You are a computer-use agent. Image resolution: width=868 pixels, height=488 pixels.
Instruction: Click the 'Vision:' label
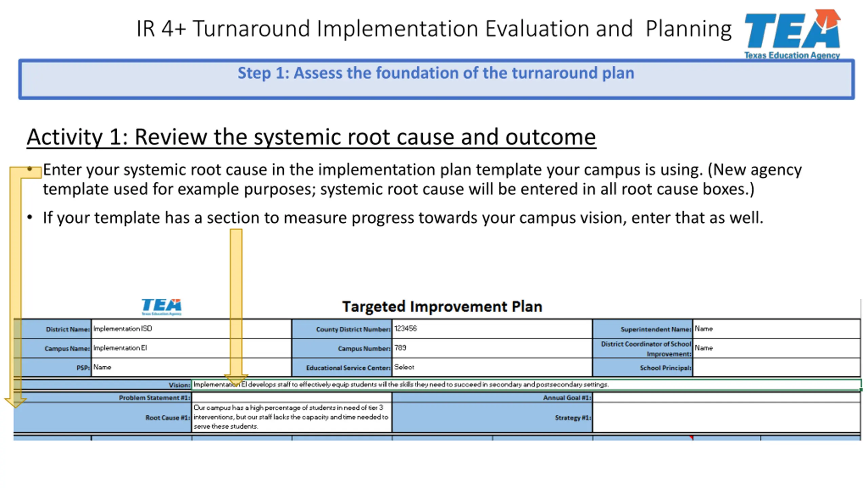pyautogui.click(x=180, y=385)
